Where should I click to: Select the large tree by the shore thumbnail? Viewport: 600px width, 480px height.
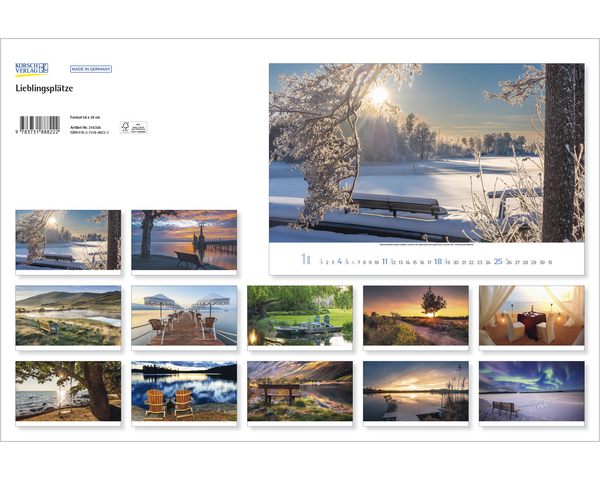pos(68,391)
